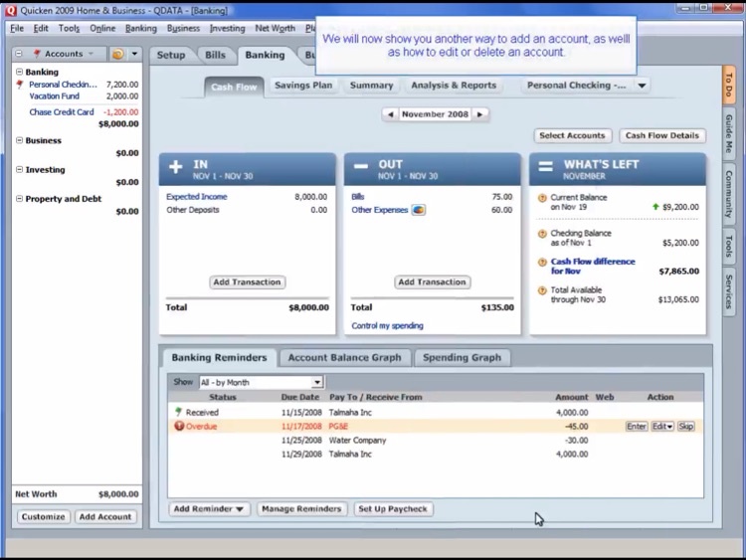The image size is (746, 560).
Task: Collapse the Property and Debt group
Action: [19, 199]
